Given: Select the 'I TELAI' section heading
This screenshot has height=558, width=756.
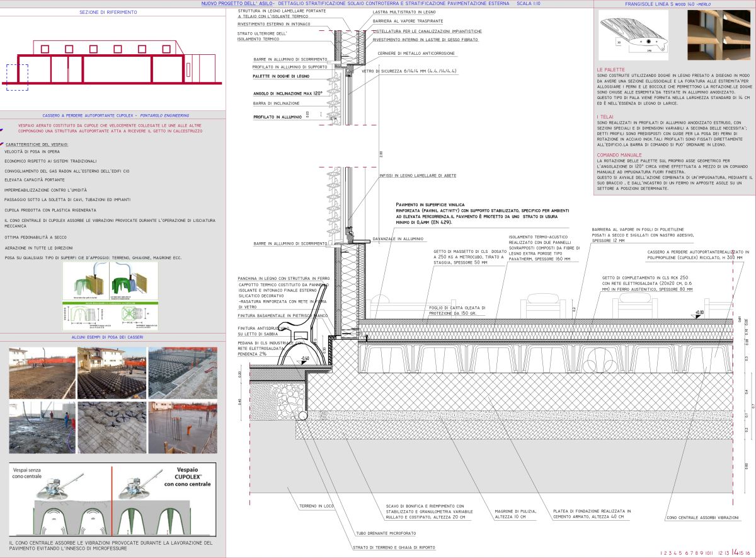Looking at the screenshot, I should point(605,115).
